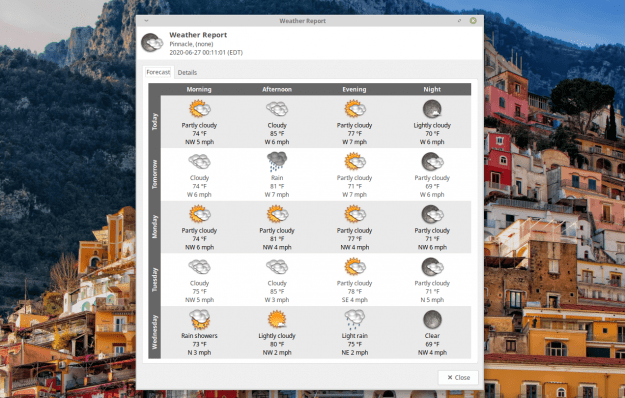Click the Tuesday night partly cloudy moon icon

(x=432, y=267)
